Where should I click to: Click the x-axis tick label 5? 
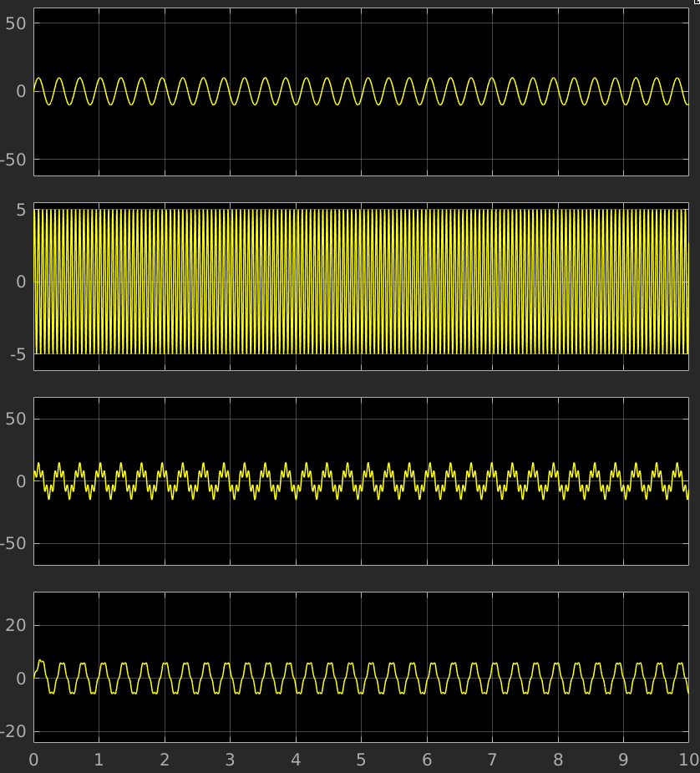click(361, 760)
